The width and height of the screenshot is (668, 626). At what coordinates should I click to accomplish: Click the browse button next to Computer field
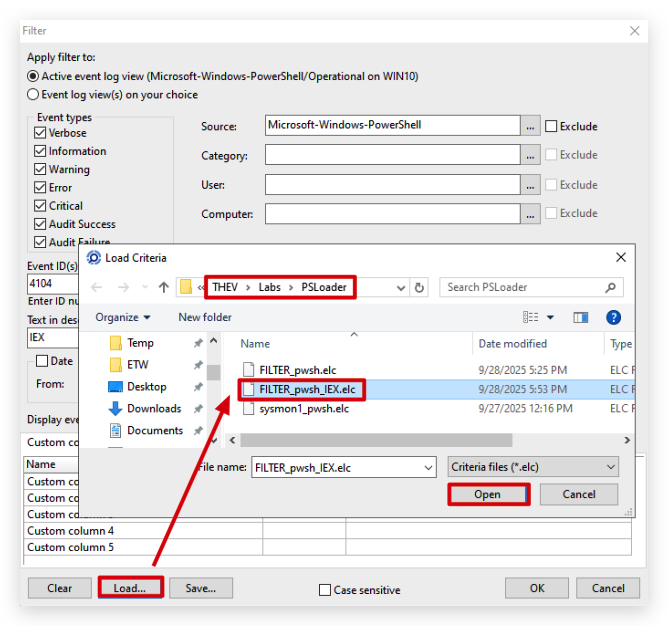pos(530,214)
